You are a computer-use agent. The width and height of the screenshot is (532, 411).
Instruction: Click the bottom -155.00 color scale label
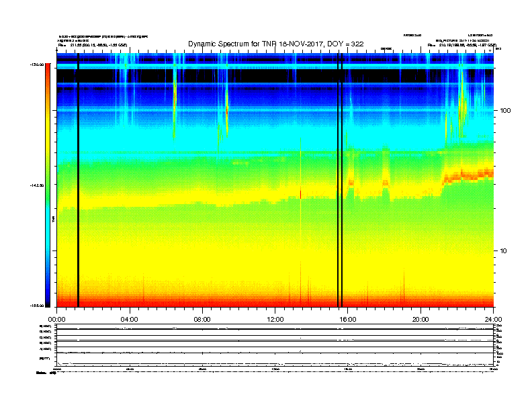tap(37, 306)
